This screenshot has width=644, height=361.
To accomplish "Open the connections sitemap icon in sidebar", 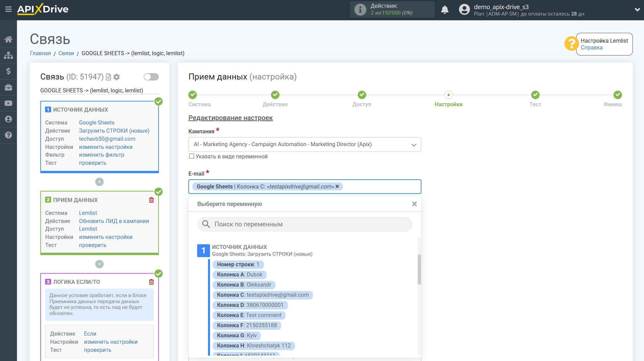I will [x=8, y=55].
